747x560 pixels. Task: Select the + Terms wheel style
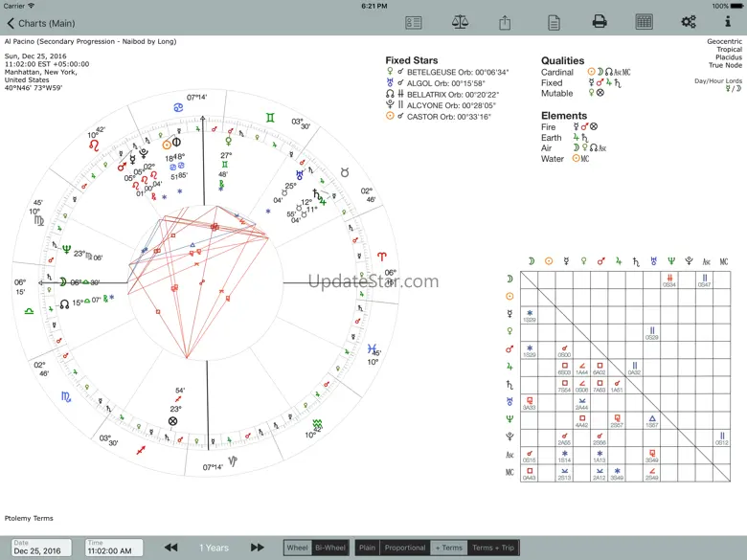449,548
